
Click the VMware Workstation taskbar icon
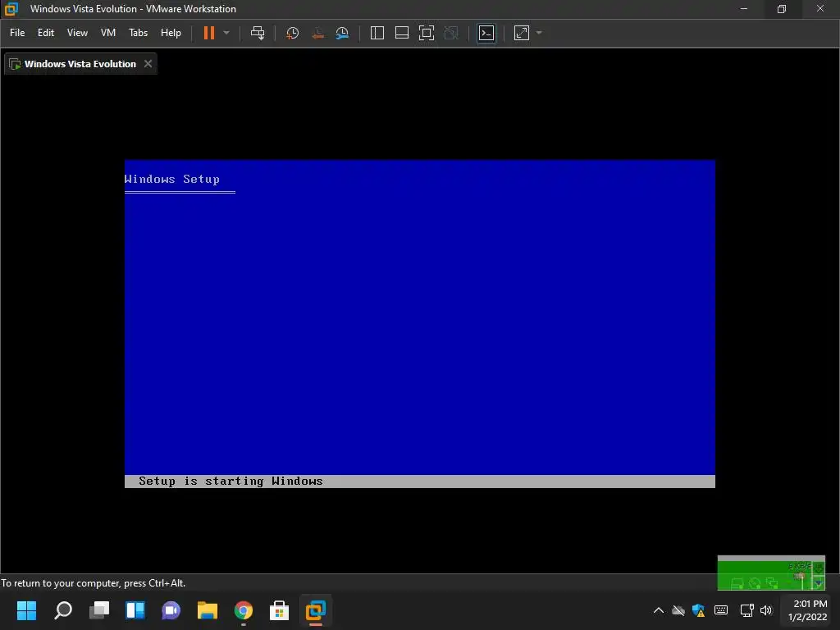click(x=316, y=610)
